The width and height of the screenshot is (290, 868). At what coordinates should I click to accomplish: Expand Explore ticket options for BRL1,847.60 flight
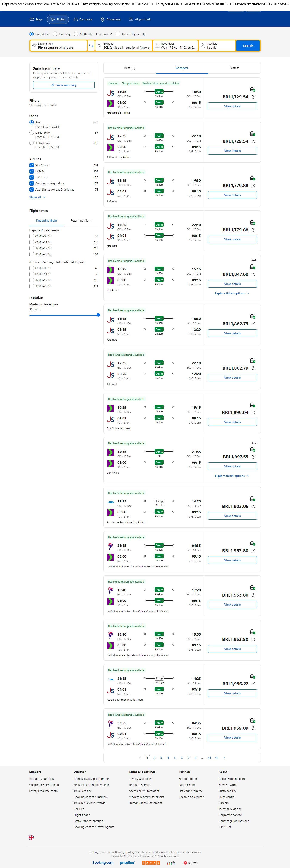(x=232, y=293)
